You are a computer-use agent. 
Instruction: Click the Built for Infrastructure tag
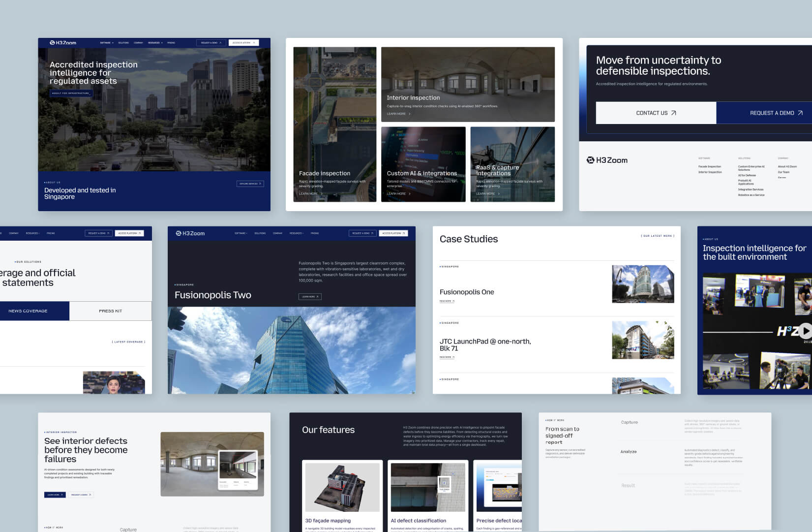coord(71,93)
